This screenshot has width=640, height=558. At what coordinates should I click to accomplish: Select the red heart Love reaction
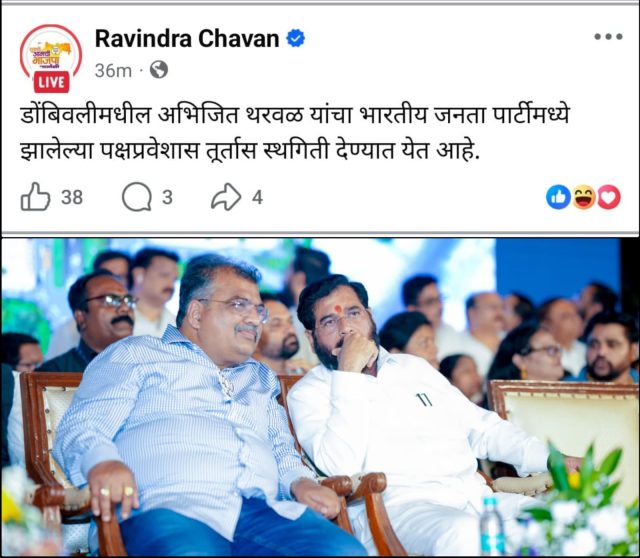pyautogui.click(x=609, y=197)
